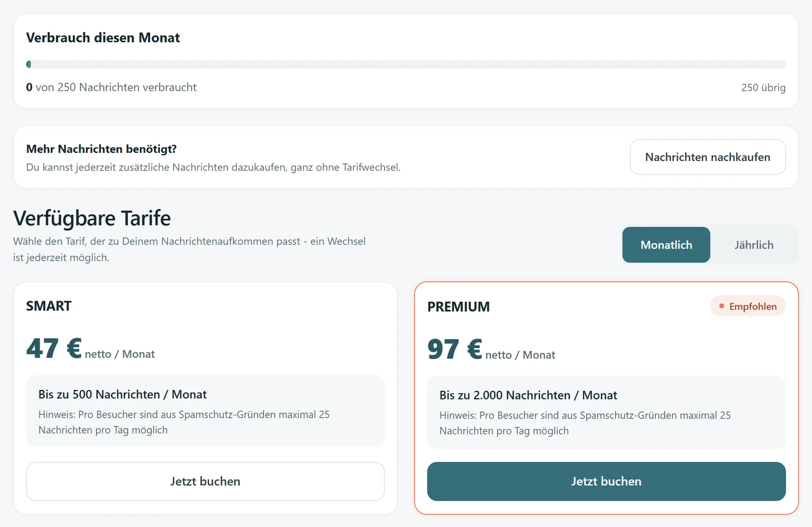The height and width of the screenshot is (527, 812).
Task: Click the 'Wähle den Tarif' description text
Action: coord(189,249)
